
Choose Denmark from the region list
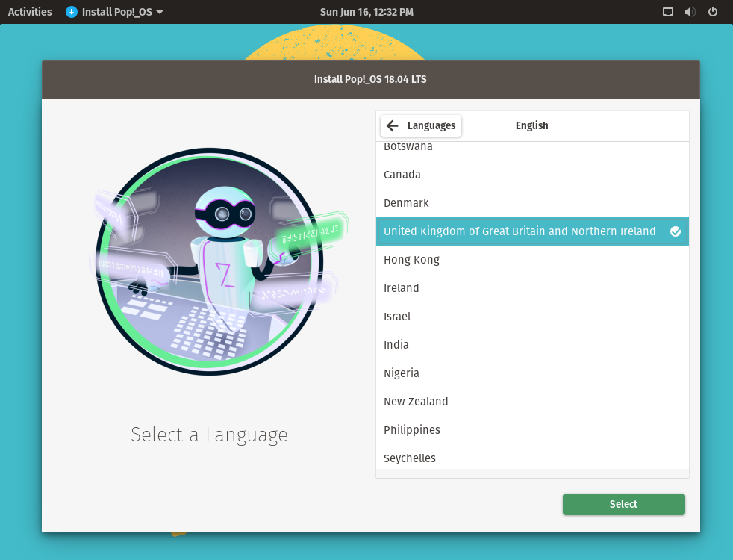532,203
